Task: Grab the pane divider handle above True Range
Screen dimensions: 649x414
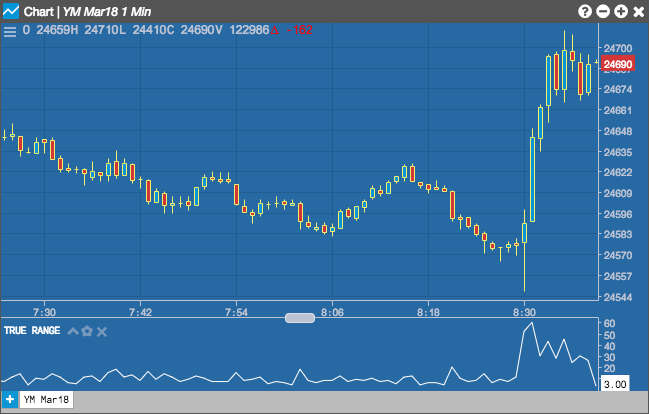Action: (x=300, y=318)
